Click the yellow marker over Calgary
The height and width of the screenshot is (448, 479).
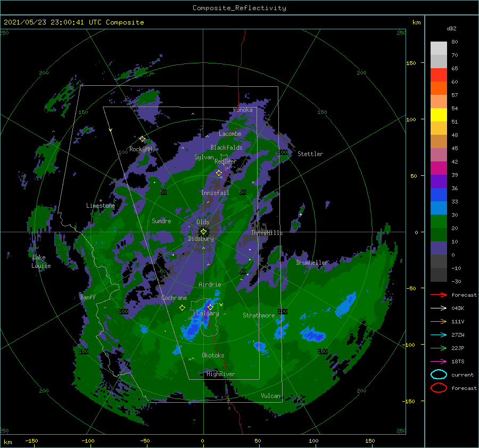210,307
